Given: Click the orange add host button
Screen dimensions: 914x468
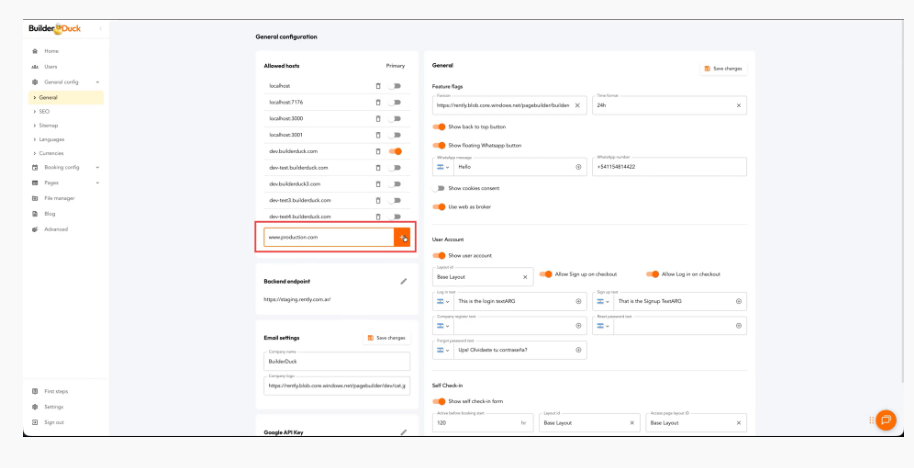Looking at the screenshot, I should coord(402,237).
